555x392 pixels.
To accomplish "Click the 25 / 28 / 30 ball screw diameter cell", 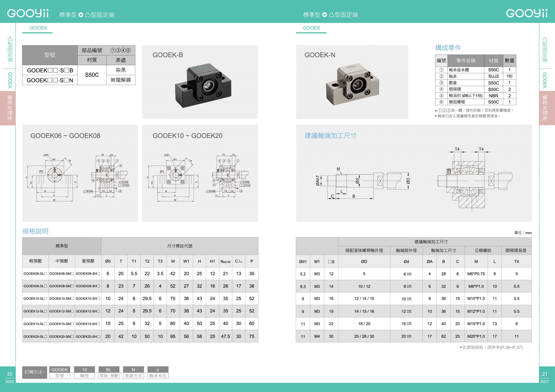I will pos(364,336).
